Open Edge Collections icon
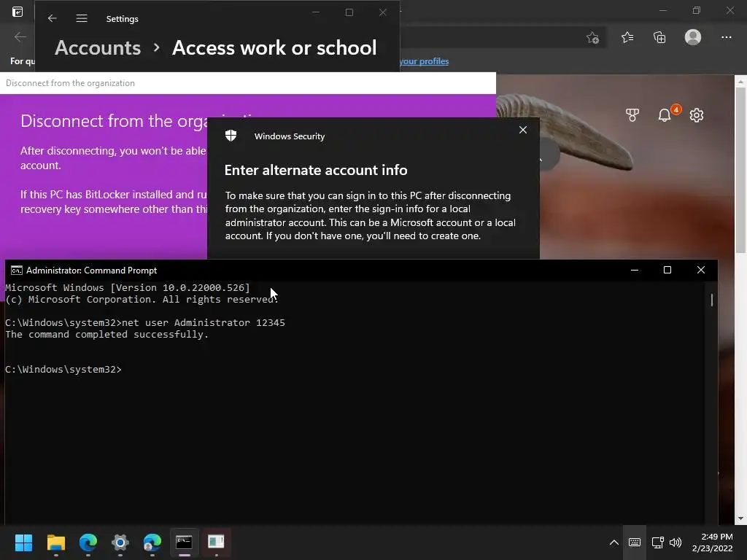Viewport: 747px width, 560px height. [659, 37]
